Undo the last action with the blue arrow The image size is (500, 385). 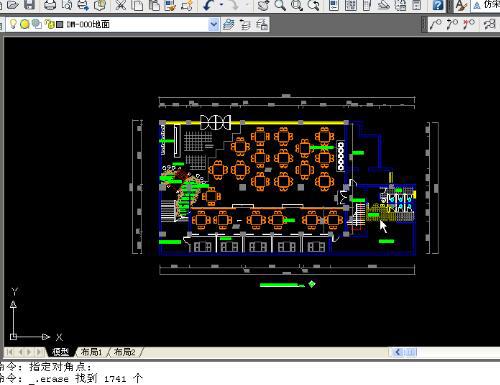click(209, 5)
